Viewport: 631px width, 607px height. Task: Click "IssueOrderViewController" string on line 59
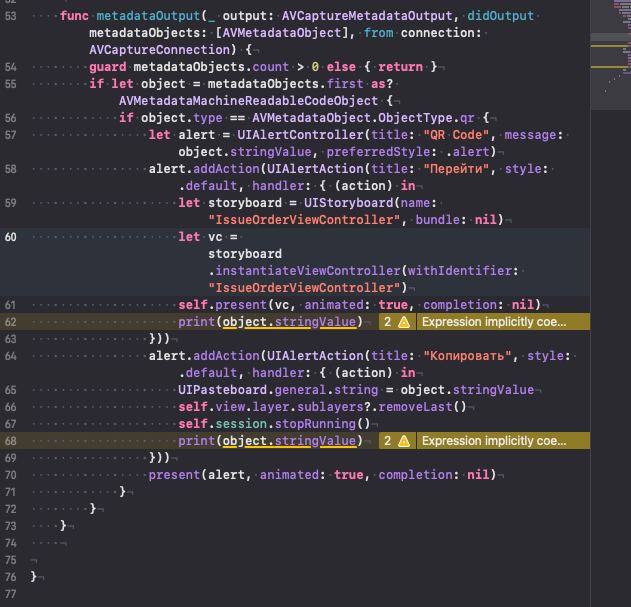tap(304, 220)
